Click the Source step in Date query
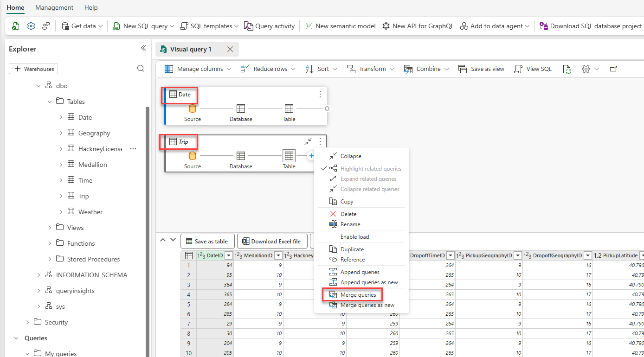644x357 pixels. tap(193, 113)
